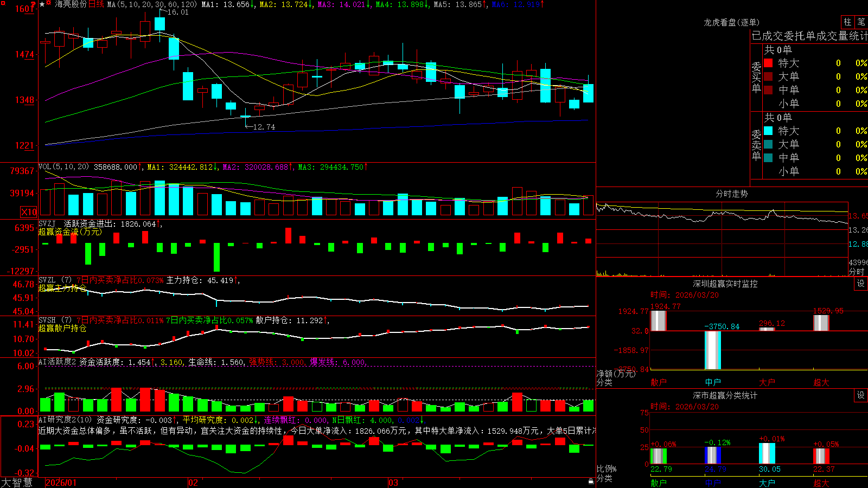Image resolution: width=868 pixels, height=488 pixels.
Task: Click the 03 month timeline marker
Action: (393, 483)
